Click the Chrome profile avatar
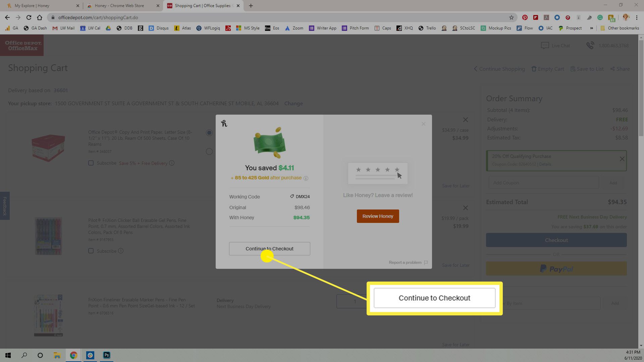Image resolution: width=644 pixels, height=362 pixels. (626, 17)
